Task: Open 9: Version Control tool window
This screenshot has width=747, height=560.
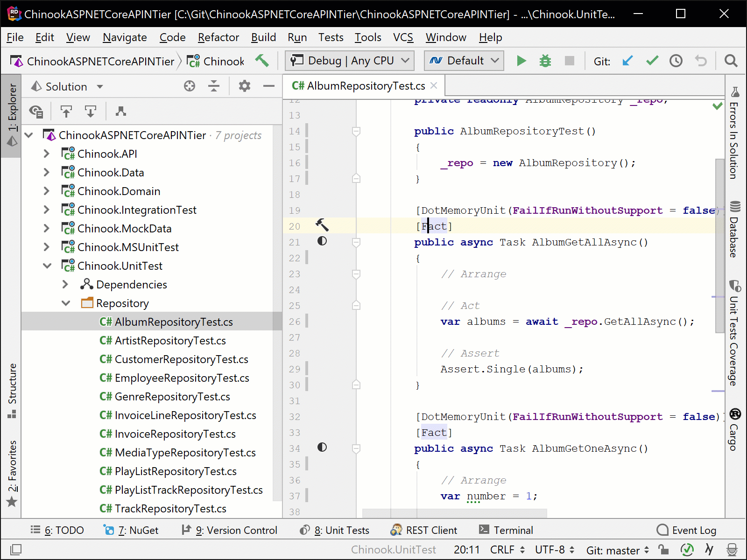Action: (229, 530)
